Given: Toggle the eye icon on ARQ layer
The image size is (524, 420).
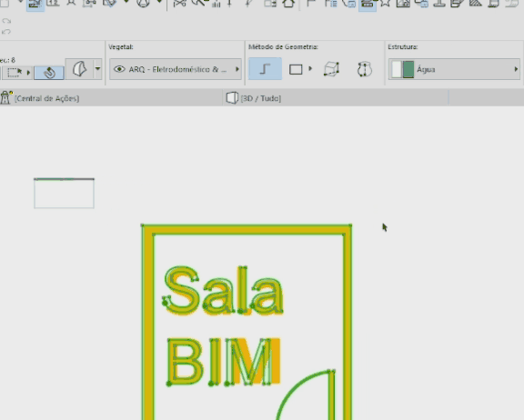Looking at the screenshot, I should tap(119, 69).
